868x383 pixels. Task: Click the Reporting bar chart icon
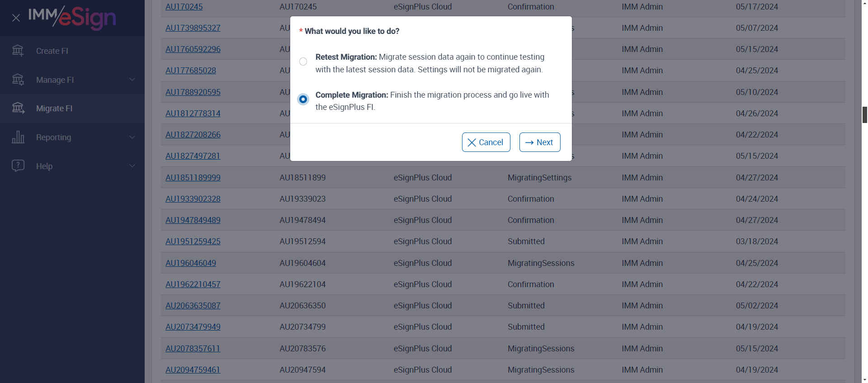point(18,137)
